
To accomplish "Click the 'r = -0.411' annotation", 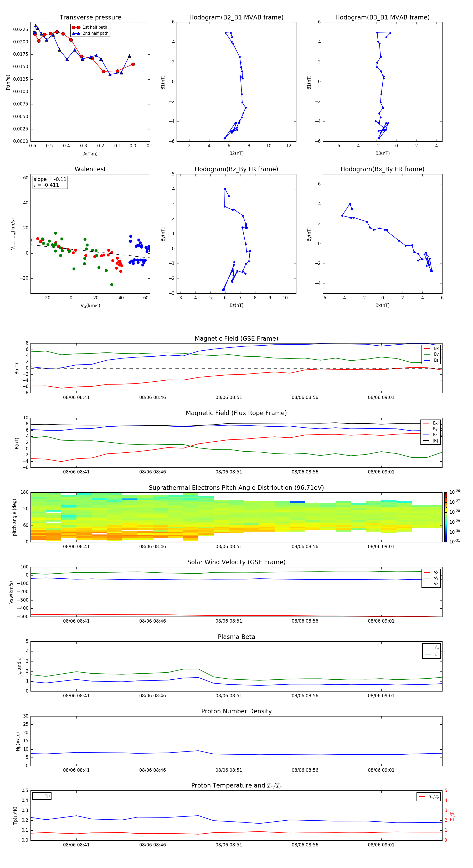I will 47,185.
